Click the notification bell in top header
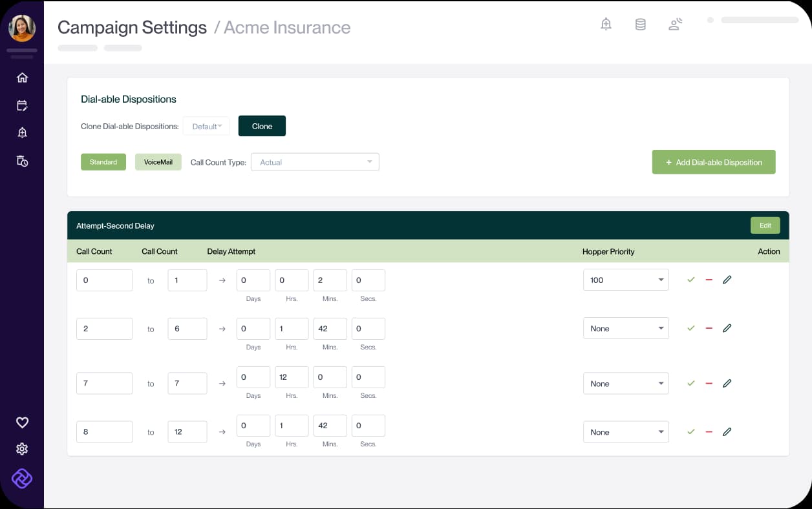The image size is (812, 509). coord(606,25)
